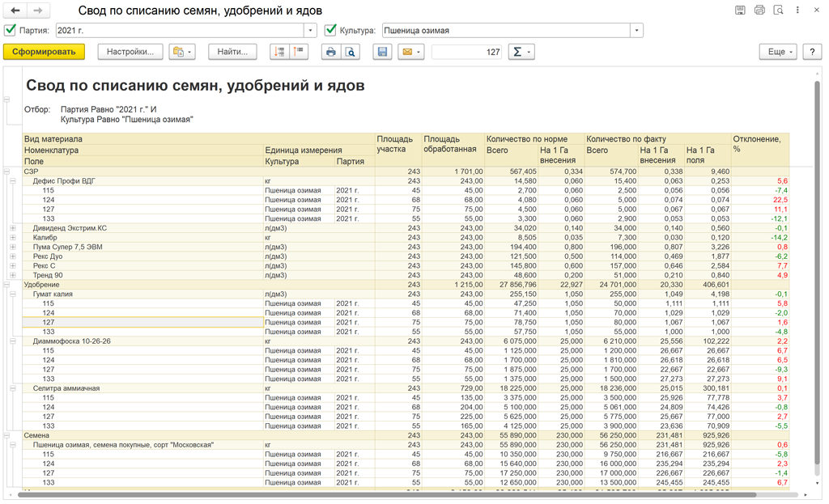
Task: Click the collapse all groups icon
Action: 299,52
